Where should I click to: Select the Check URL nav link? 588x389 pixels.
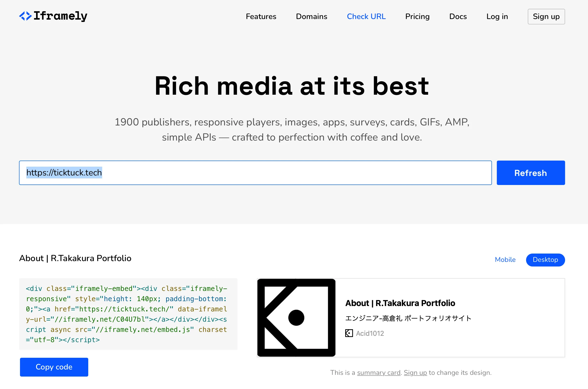(x=366, y=17)
